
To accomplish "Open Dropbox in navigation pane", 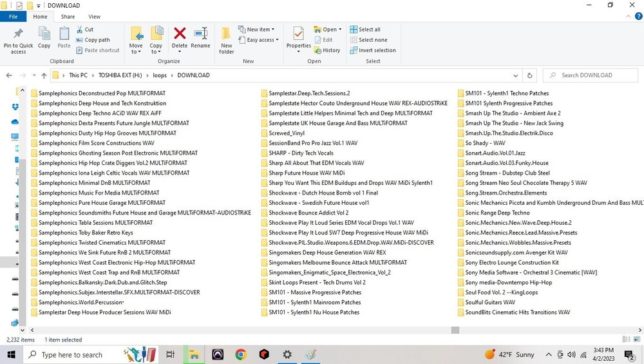I will click(x=15, y=107).
